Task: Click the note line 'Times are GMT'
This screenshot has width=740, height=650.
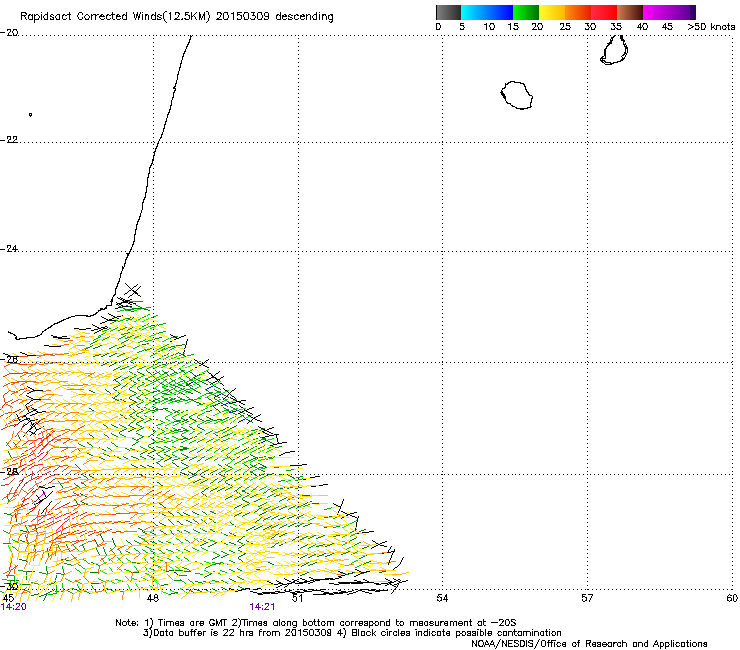Action: (192, 623)
